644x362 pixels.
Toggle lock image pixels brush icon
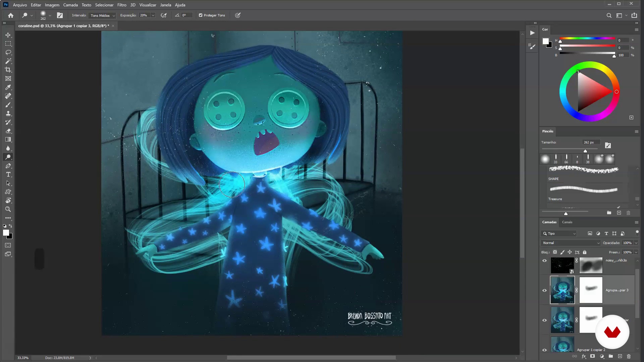click(x=562, y=252)
